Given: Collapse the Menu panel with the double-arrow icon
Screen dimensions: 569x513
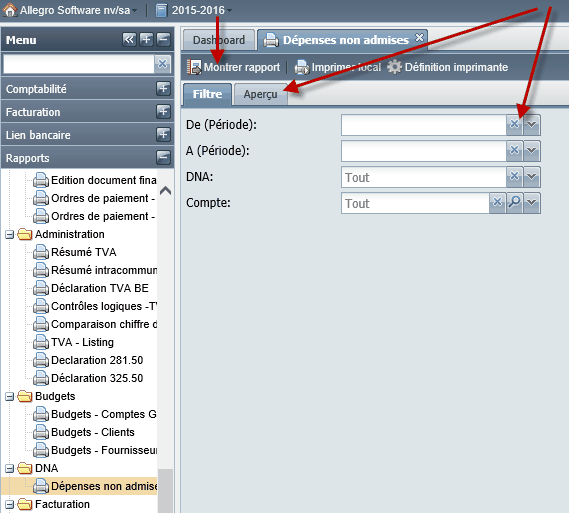Looking at the screenshot, I should [129, 39].
